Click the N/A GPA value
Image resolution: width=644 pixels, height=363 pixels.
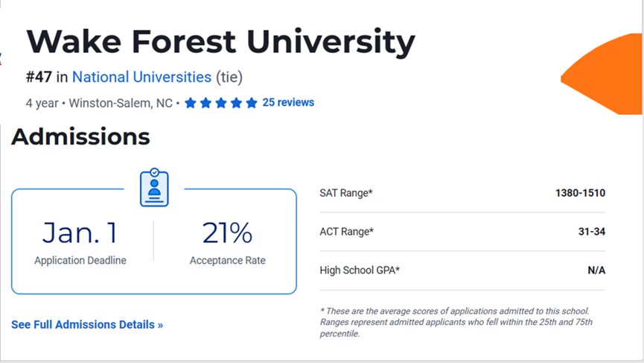tap(596, 270)
